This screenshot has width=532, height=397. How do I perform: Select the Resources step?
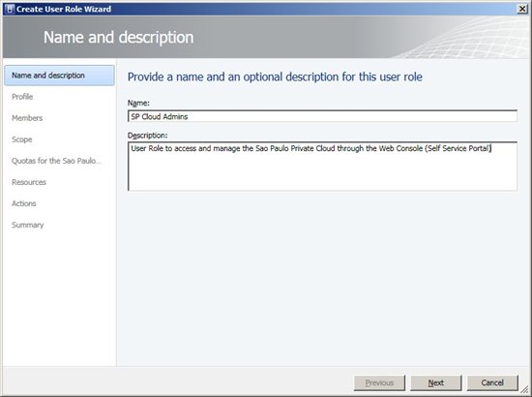[29, 182]
